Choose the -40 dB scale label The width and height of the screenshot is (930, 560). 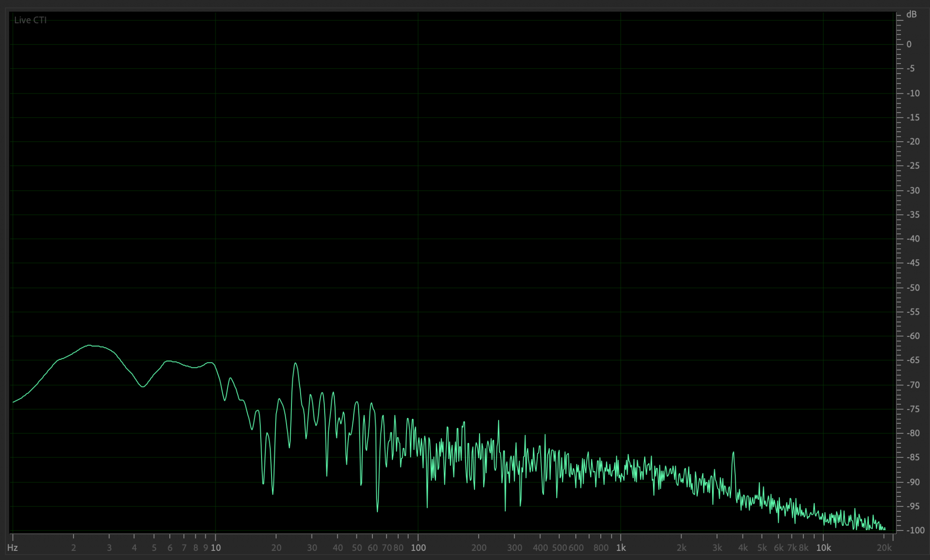tap(913, 239)
